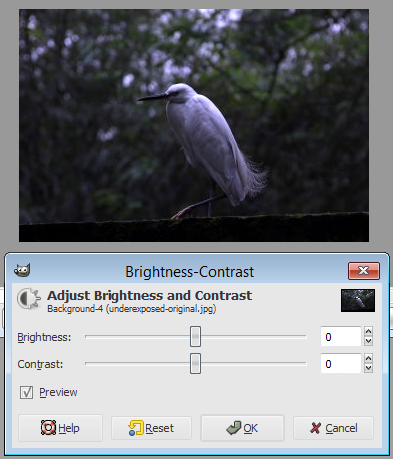Decrease Contrast value with down arrow
393x459 pixels.
pos(368,368)
